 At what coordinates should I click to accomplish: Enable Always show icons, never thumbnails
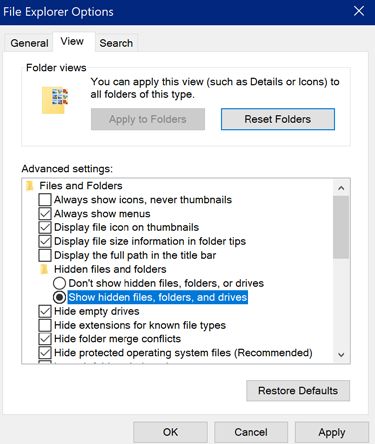[45, 200]
